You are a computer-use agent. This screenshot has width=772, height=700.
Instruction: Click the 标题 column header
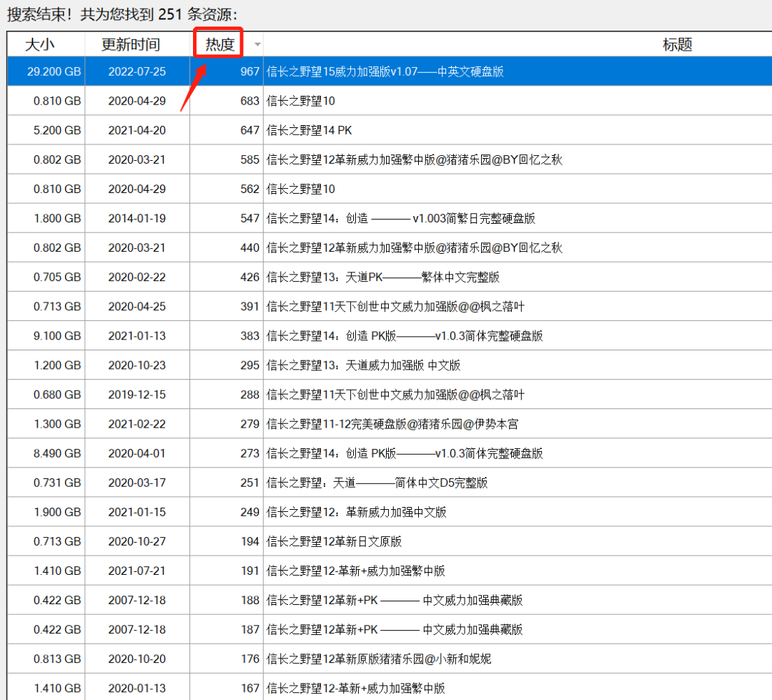pos(678,45)
